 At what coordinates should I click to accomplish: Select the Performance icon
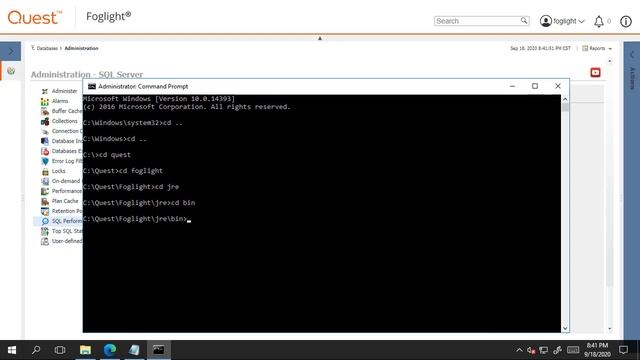45,191
